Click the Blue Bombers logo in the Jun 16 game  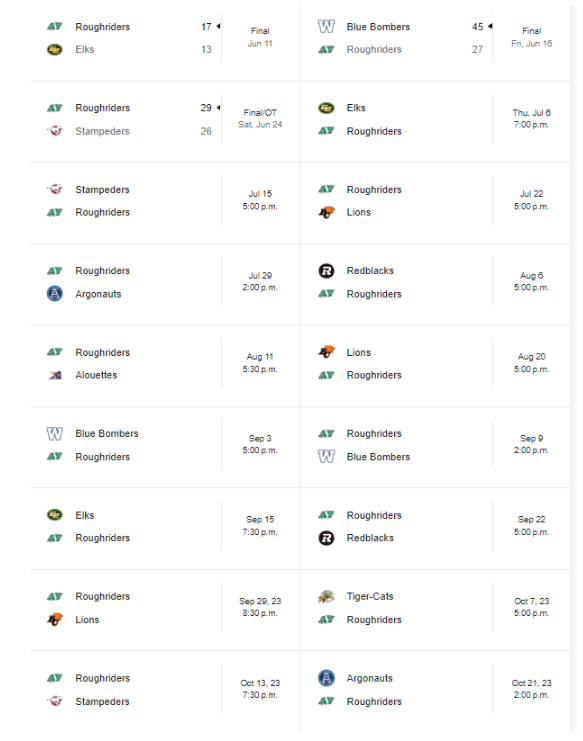coord(326,26)
